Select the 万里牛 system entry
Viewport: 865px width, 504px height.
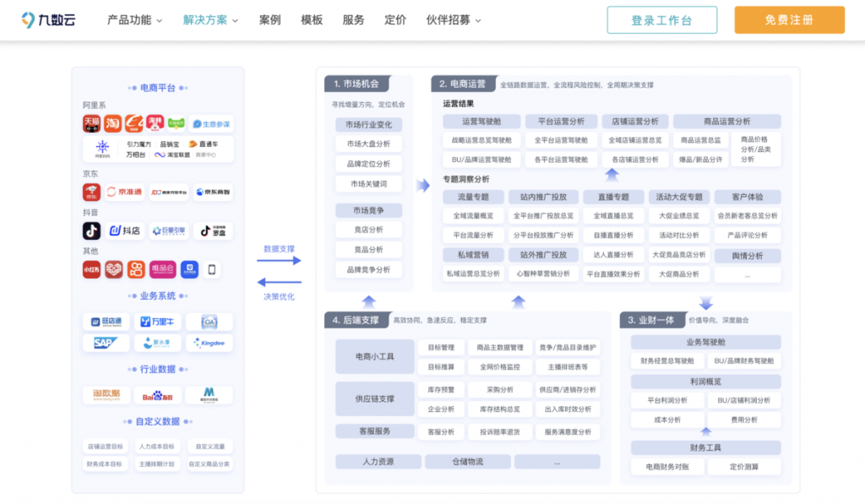pos(156,322)
